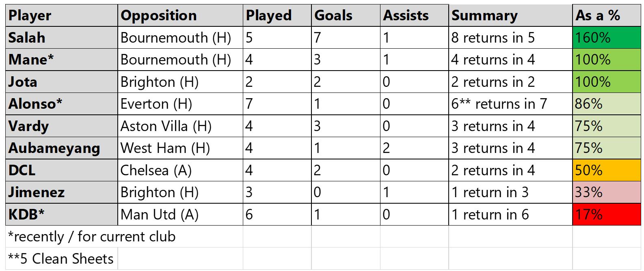644x271 pixels.
Task: Select the 'As a %' header cell
Action: coord(606,16)
